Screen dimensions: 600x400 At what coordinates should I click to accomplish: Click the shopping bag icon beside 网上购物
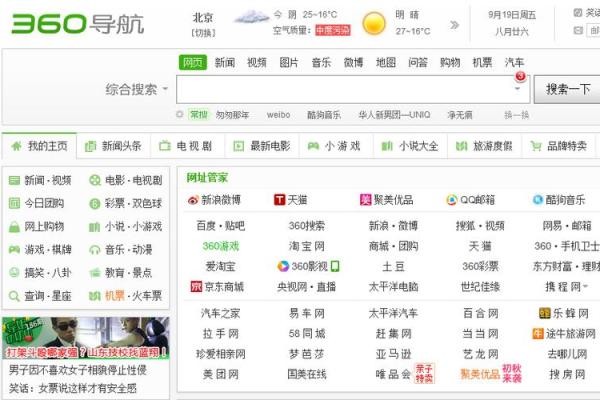pos(14,227)
